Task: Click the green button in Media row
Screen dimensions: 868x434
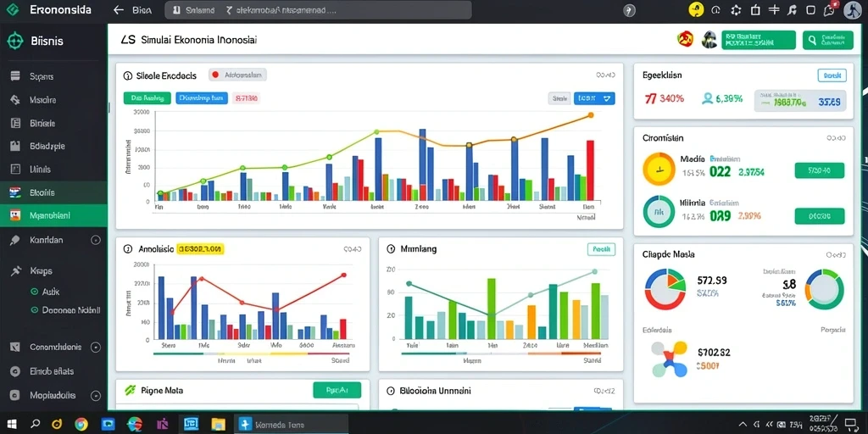Action: point(820,170)
